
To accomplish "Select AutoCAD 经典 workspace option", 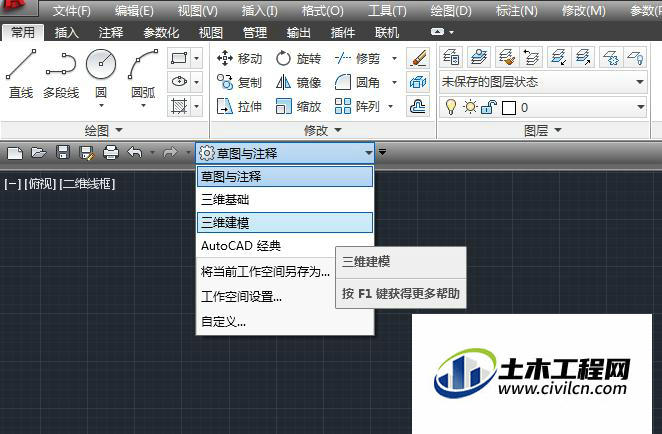I will 285,246.
